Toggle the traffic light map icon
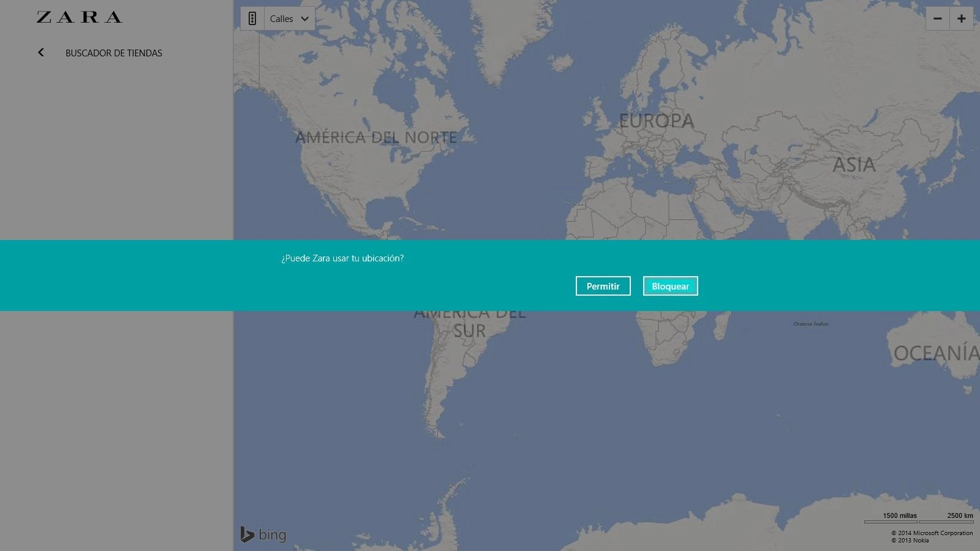The height and width of the screenshot is (551, 980). (x=252, y=19)
